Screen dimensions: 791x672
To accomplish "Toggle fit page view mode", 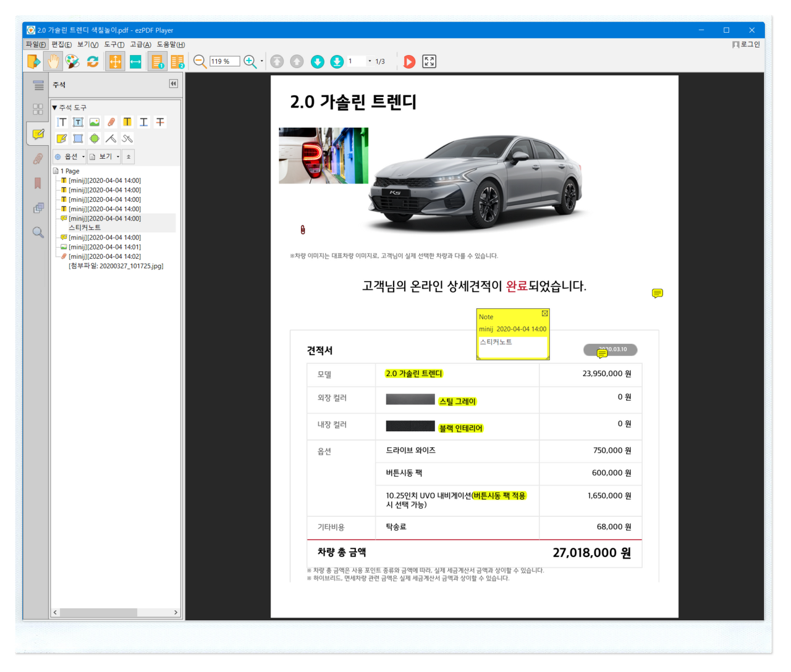I will tap(115, 61).
